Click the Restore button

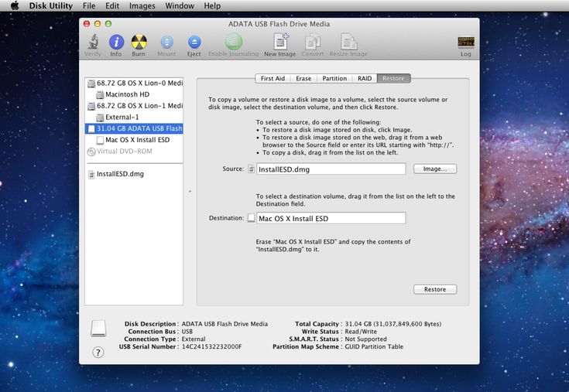(435, 289)
